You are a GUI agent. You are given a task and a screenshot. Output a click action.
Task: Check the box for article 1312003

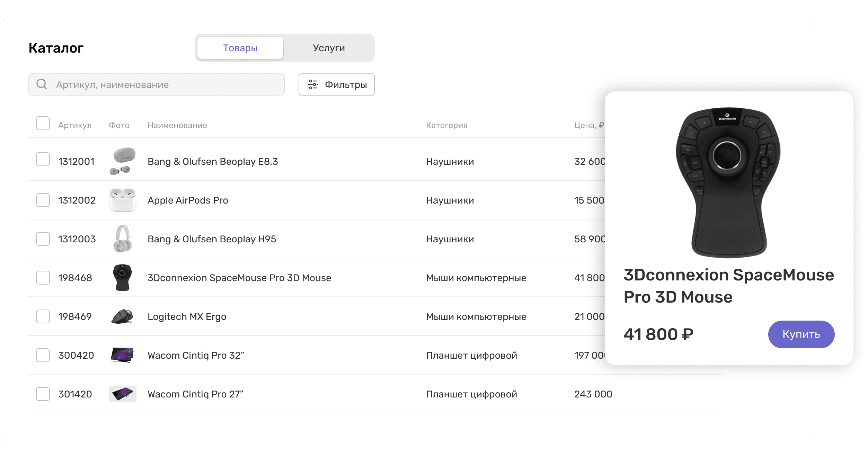point(43,239)
